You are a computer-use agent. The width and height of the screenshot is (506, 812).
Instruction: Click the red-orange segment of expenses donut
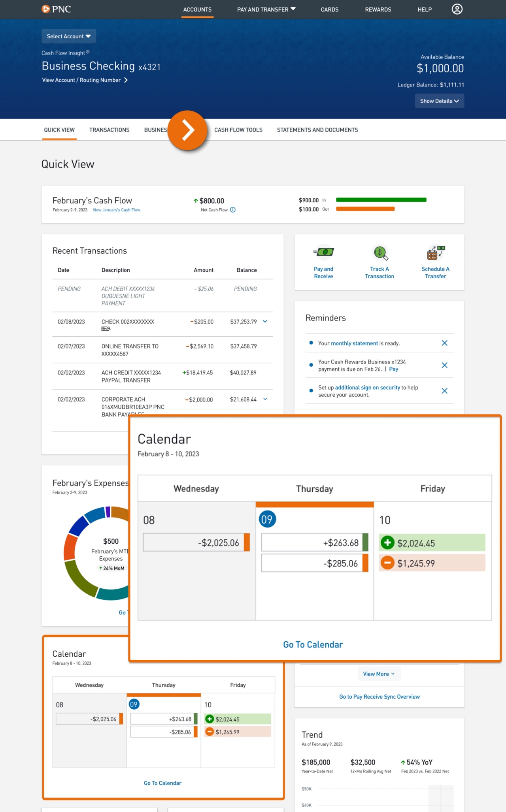pos(70,547)
